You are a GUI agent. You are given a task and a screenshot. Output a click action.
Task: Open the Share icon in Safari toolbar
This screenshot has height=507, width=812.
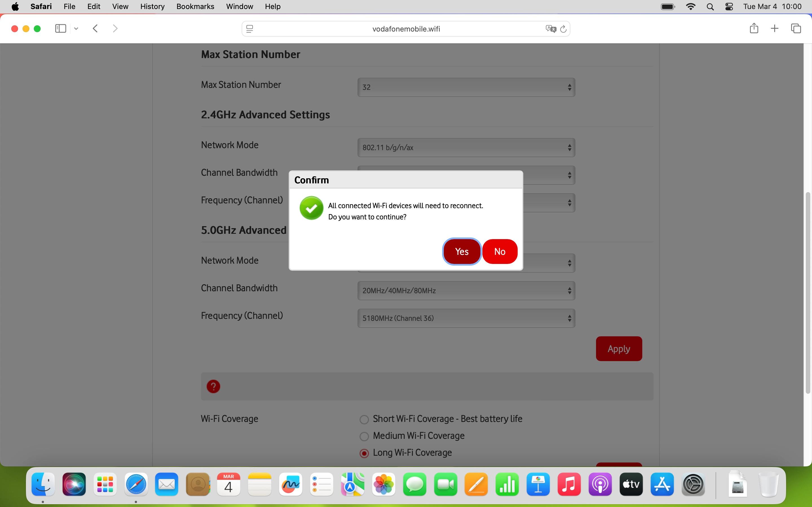pyautogui.click(x=754, y=28)
